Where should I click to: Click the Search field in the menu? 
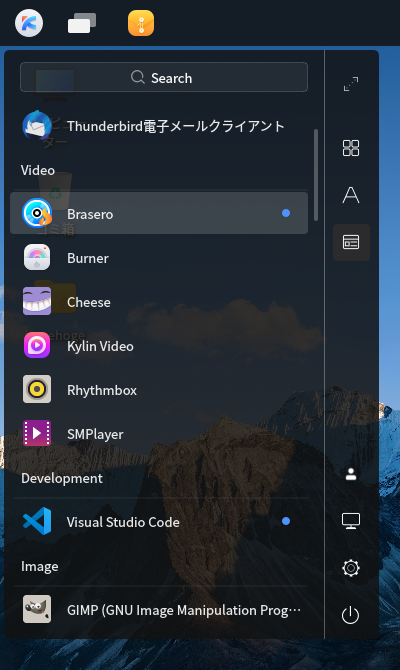pos(164,77)
